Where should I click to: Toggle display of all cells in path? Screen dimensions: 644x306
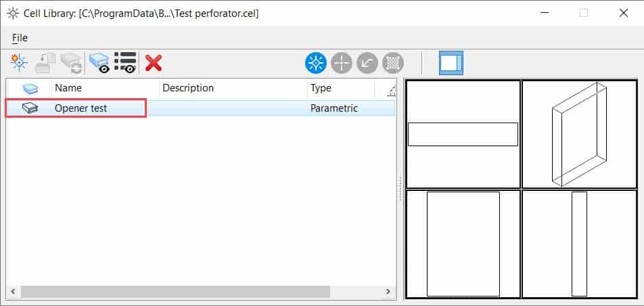click(99, 63)
